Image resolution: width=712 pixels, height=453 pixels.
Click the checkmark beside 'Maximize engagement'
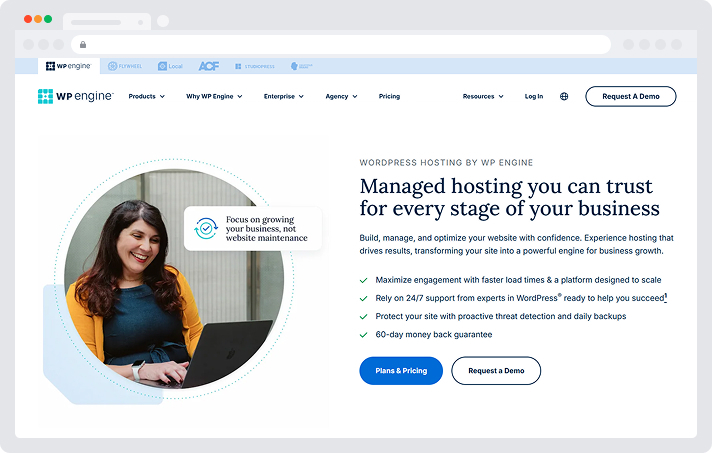pos(363,281)
